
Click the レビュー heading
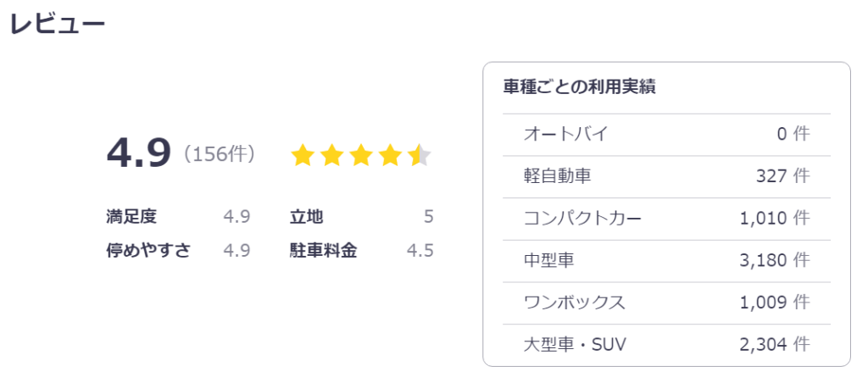pyautogui.click(x=58, y=25)
